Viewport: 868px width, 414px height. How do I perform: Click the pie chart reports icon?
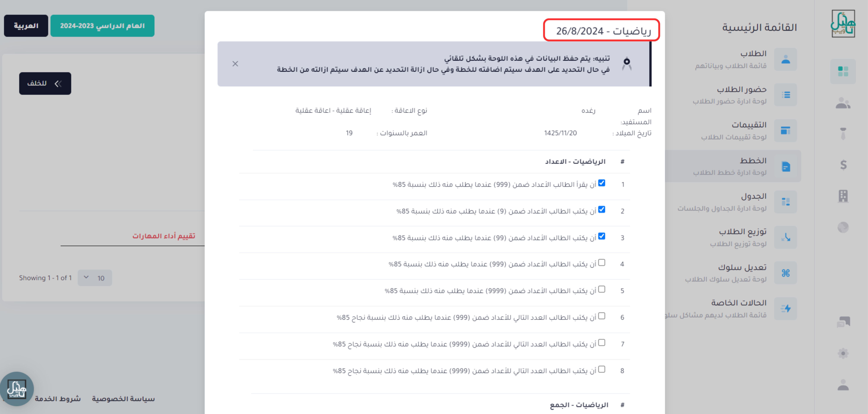coord(843,227)
